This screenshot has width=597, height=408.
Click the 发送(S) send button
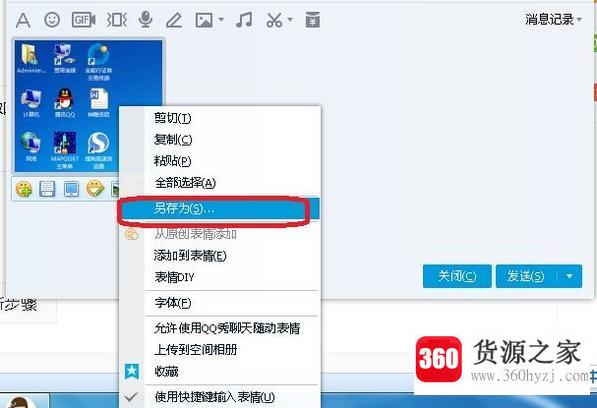526,276
